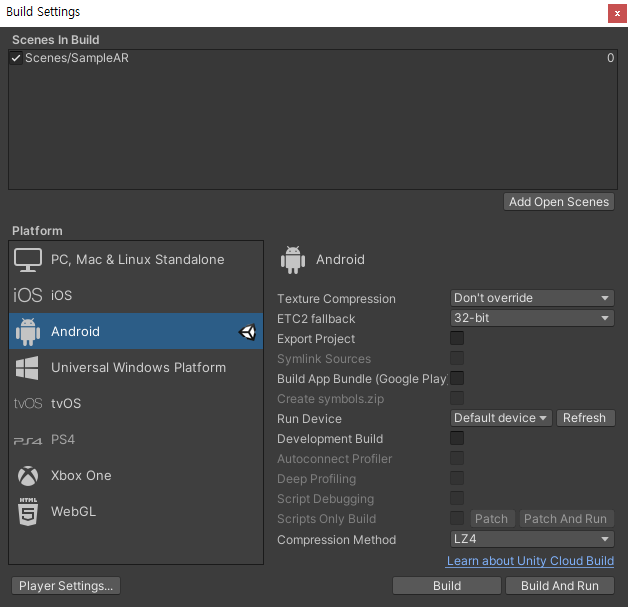
Task: Select the Android platform entry
Action: tap(136, 331)
